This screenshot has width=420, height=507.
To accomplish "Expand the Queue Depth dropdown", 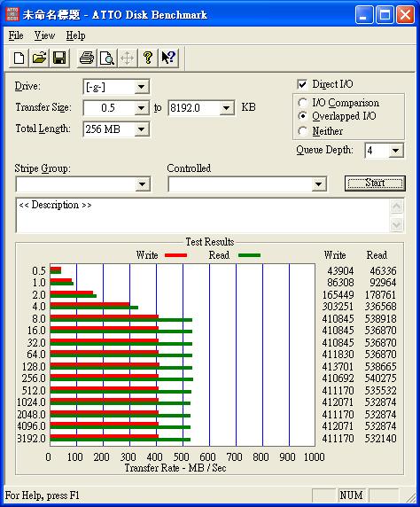I will coord(395,151).
